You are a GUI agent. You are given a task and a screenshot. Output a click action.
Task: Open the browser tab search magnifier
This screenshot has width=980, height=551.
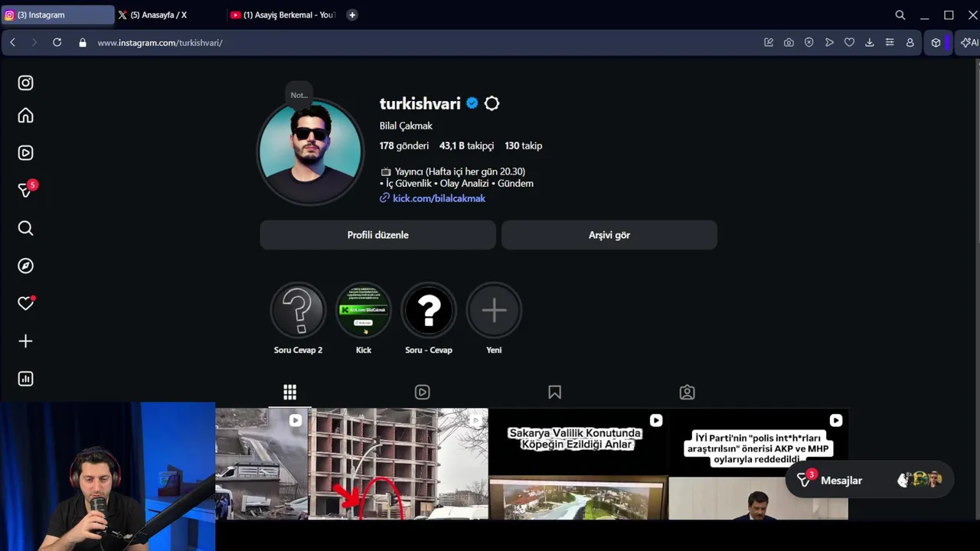point(900,15)
